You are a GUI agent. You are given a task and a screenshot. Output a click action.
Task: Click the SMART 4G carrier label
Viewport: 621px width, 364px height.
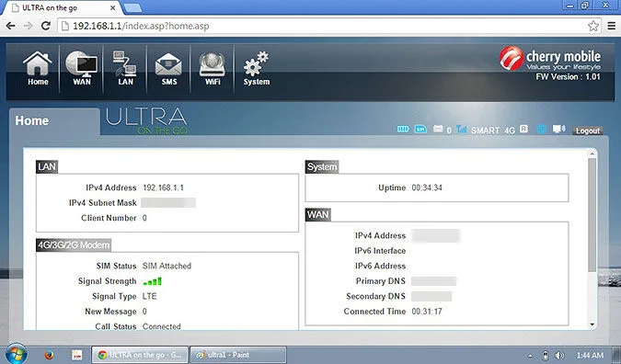coord(493,131)
